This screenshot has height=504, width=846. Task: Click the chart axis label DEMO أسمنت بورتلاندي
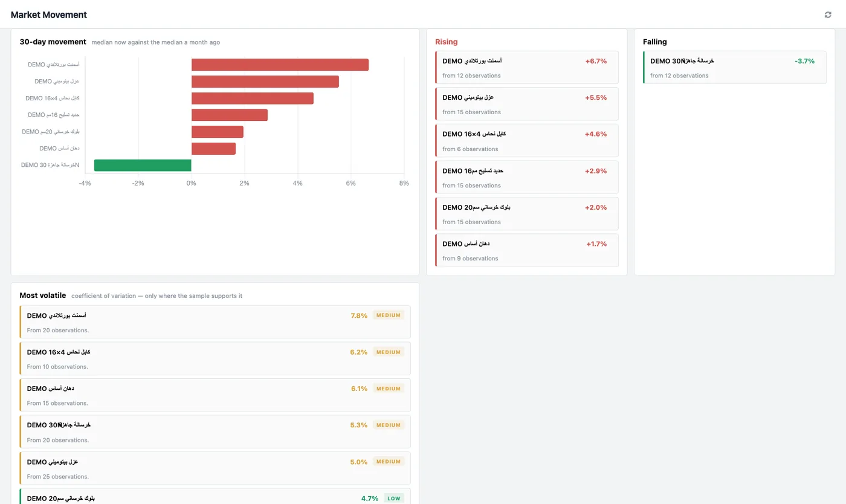coord(53,64)
